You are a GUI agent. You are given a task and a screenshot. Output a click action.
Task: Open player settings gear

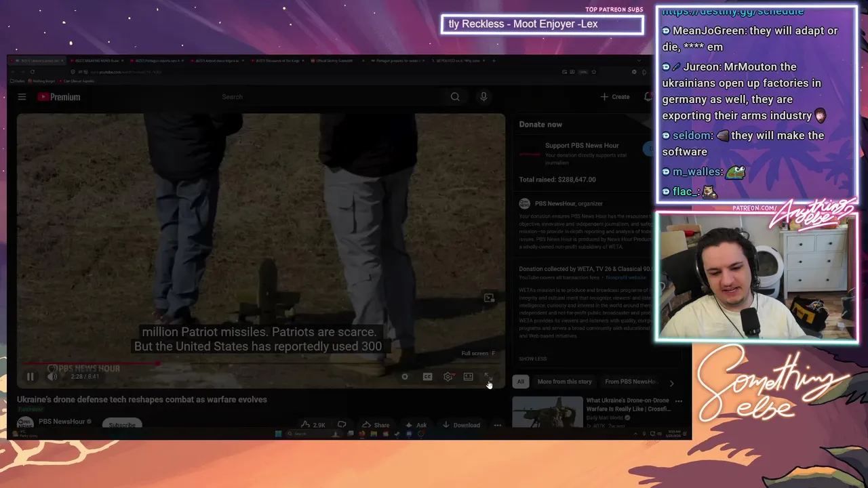pyautogui.click(x=448, y=377)
